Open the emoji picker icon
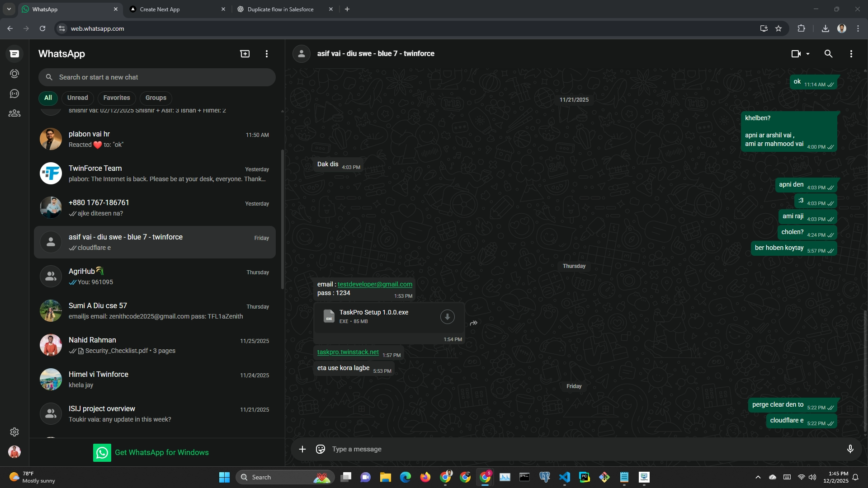868x488 pixels. pyautogui.click(x=321, y=449)
